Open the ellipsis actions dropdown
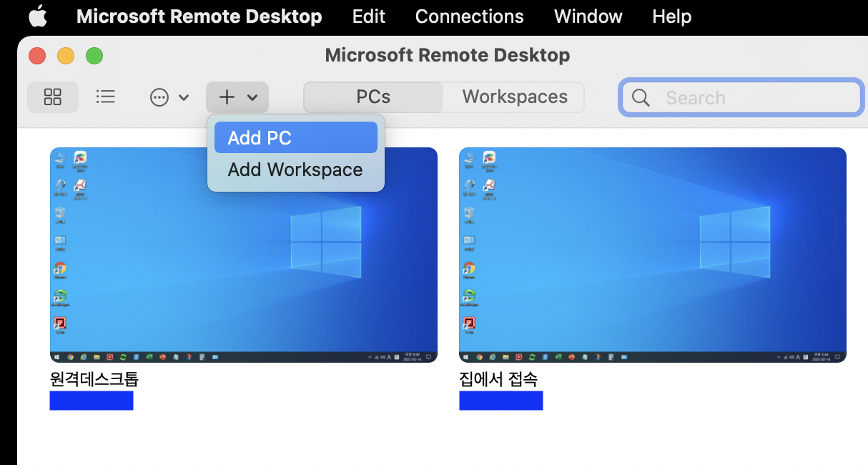The width and height of the screenshot is (868, 465). coord(169,97)
